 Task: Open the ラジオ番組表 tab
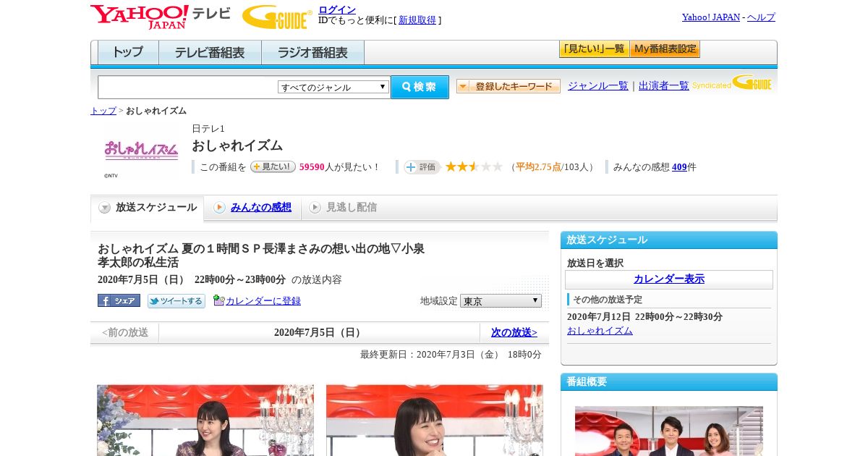tap(312, 53)
